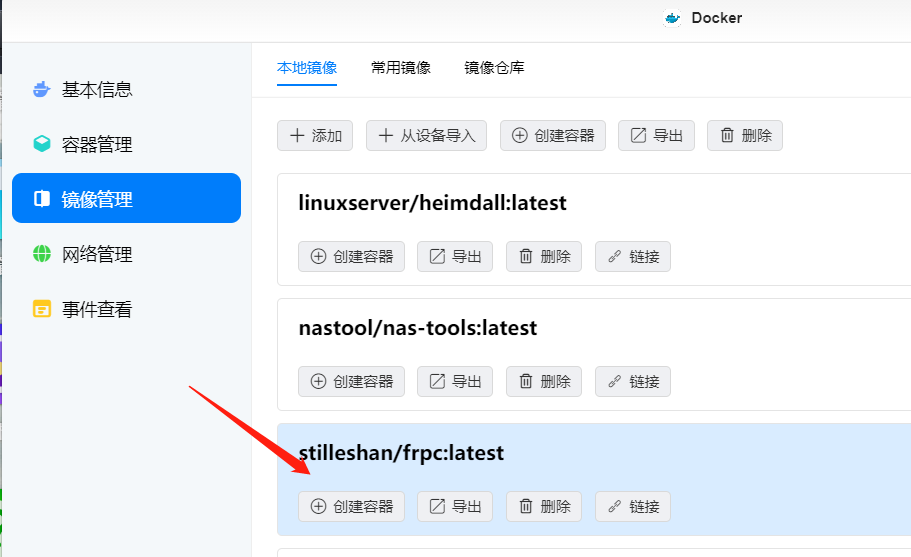
Task: Click the cube icon beside 容器管理
Action: [x=42, y=143]
